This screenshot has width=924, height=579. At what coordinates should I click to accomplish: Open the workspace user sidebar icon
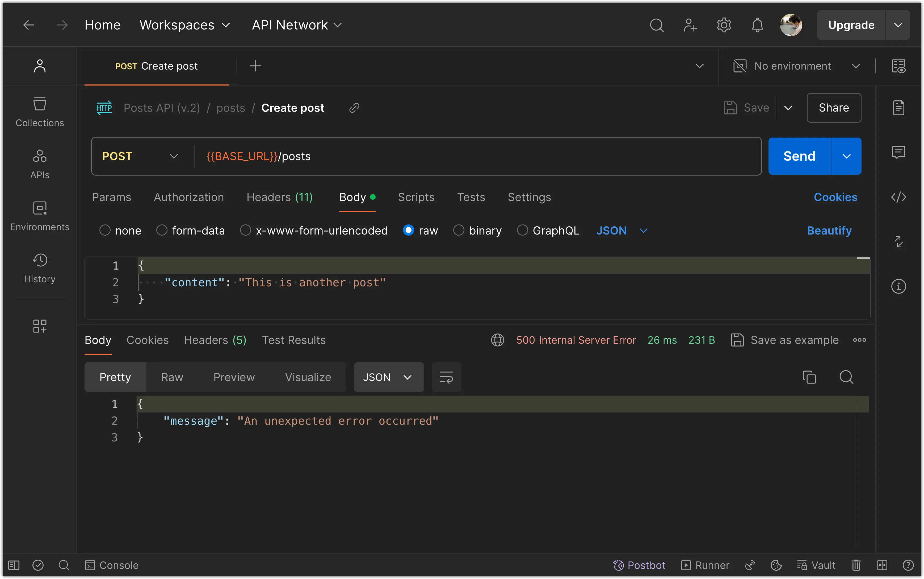40,66
